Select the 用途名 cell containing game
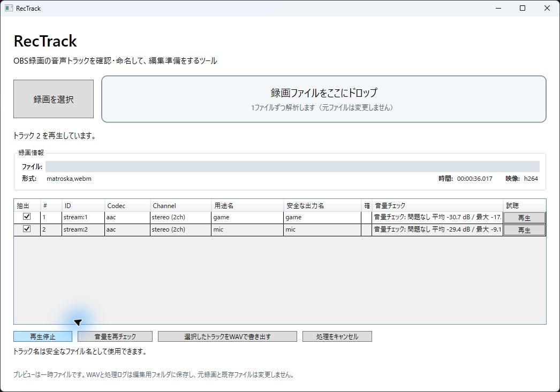The image size is (560, 392). (x=247, y=217)
